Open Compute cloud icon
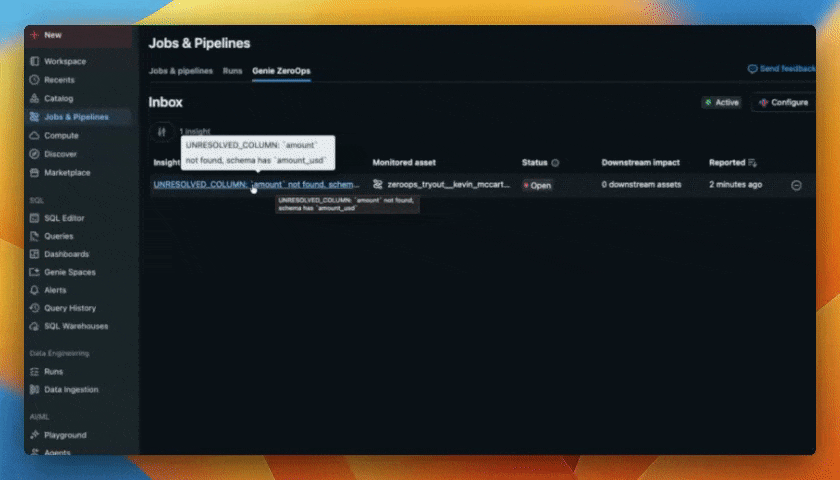840x480 pixels. click(x=35, y=136)
